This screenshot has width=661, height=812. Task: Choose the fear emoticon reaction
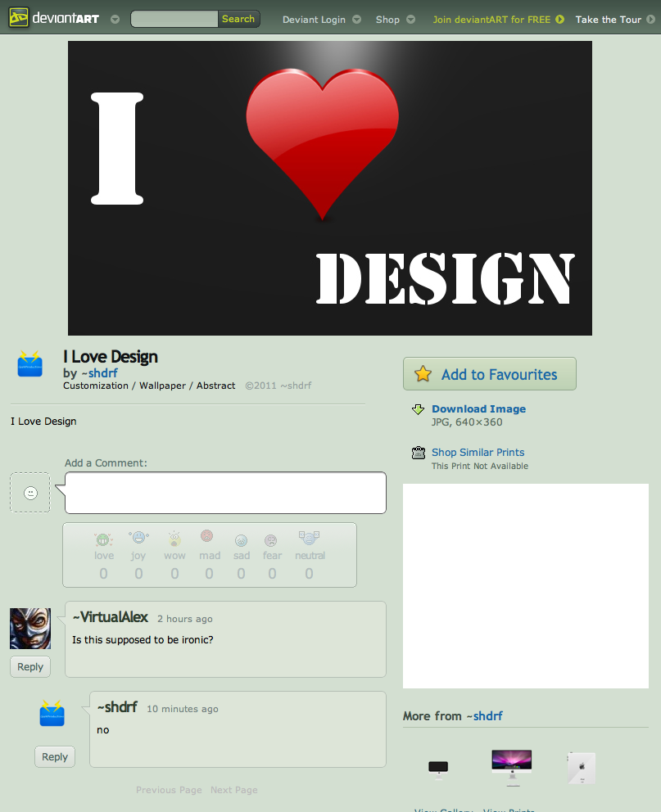[x=271, y=540]
